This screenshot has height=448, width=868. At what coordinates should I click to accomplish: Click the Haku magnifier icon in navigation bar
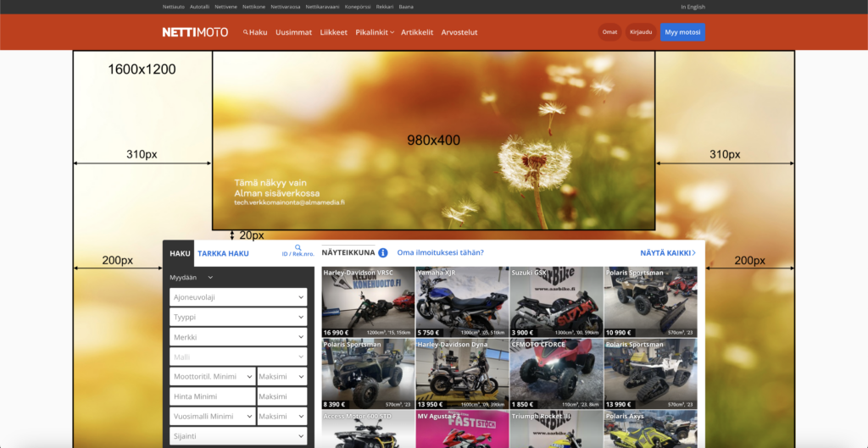pyautogui.click(x=245, y=33)
